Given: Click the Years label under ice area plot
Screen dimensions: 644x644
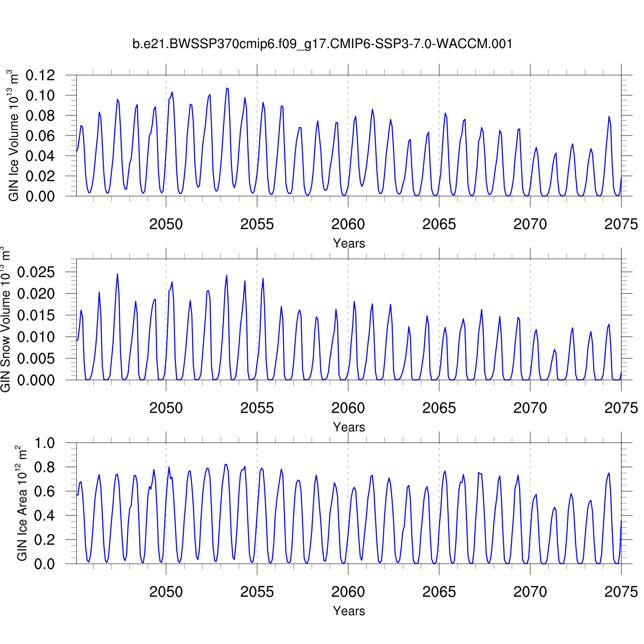Looking at the screenshot, I should (x=349, y=611).
